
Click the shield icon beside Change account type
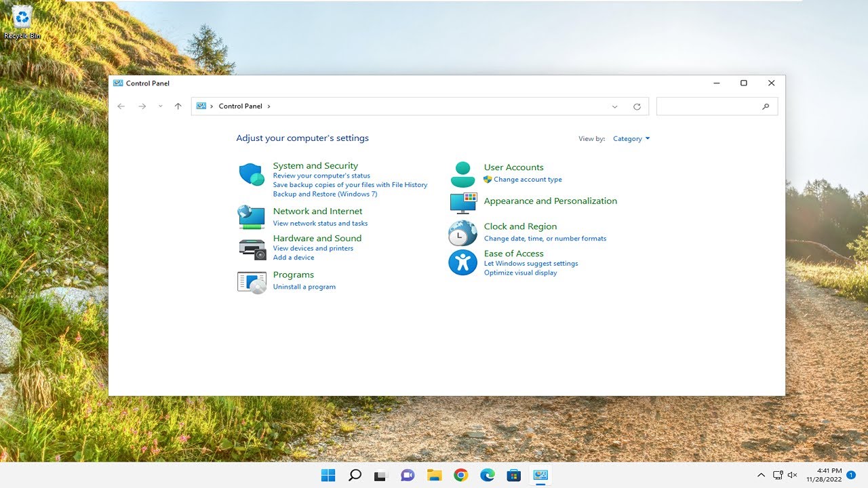[488, 180]
